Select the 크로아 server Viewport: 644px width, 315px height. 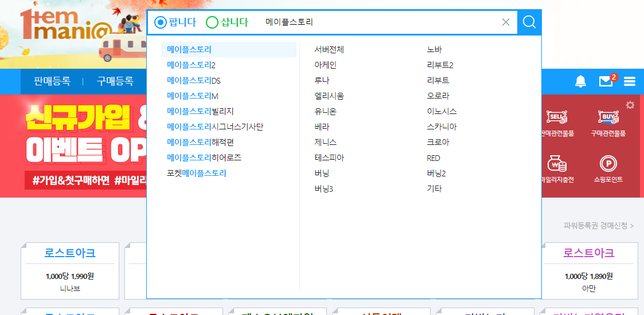438,143
